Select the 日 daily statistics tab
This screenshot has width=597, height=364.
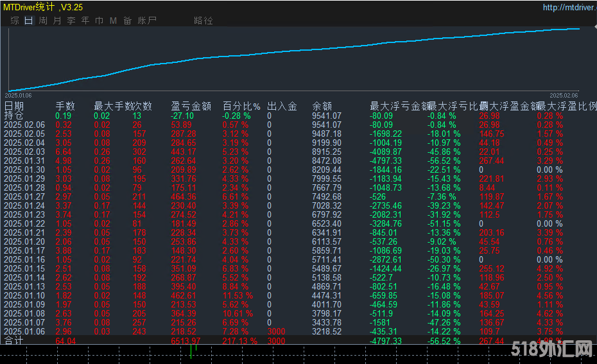[28, 21]
